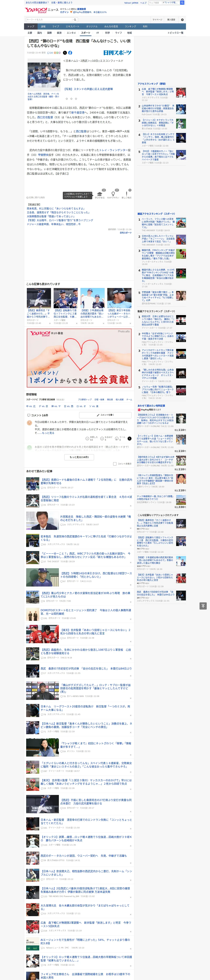Select the ライブ navigation tab
210x980 pixels.
[x=56, y=27]
